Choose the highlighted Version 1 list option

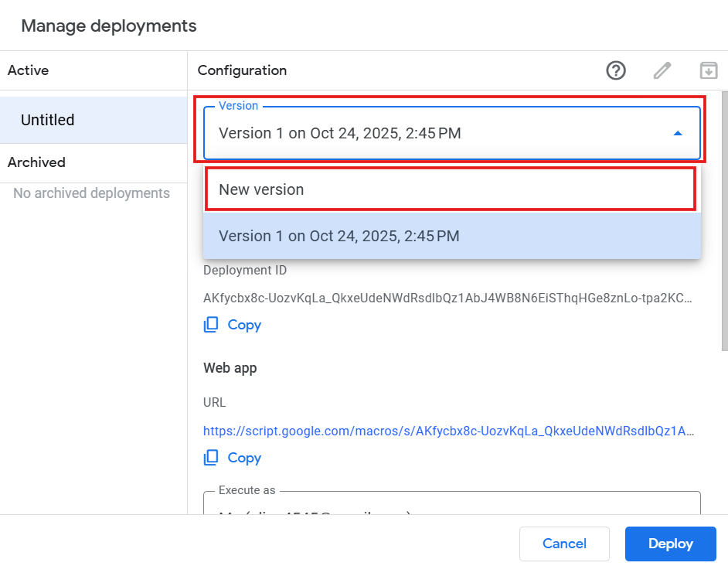tap(451, 236)
